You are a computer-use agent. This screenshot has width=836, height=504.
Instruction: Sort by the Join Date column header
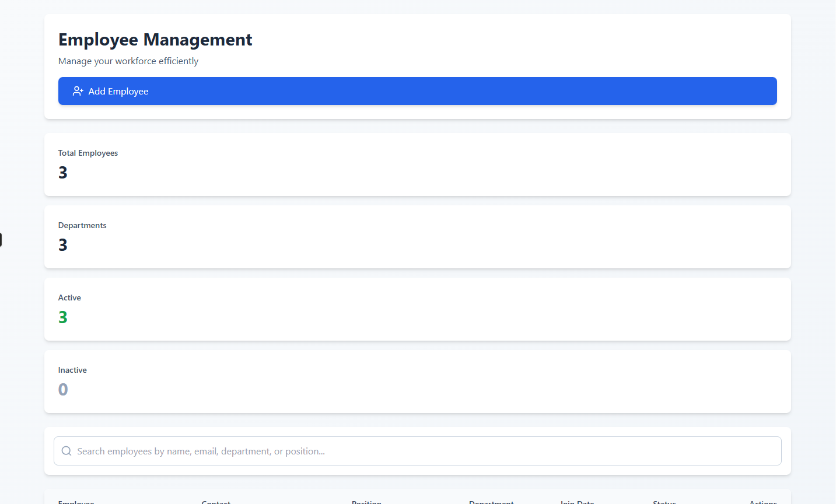[x=576, y=501]
